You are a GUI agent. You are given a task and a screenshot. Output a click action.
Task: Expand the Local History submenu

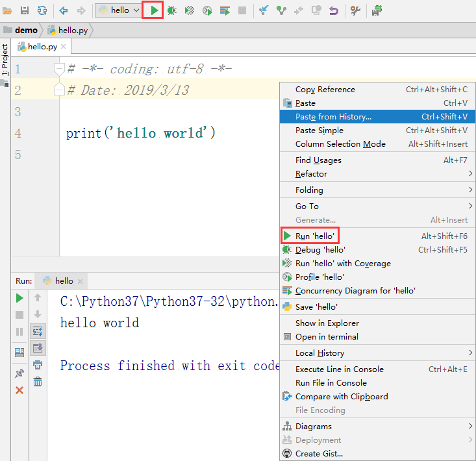377,353
